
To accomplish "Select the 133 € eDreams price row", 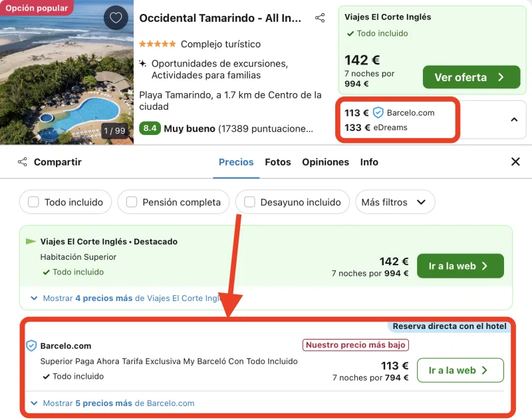I will click(376, 128).
